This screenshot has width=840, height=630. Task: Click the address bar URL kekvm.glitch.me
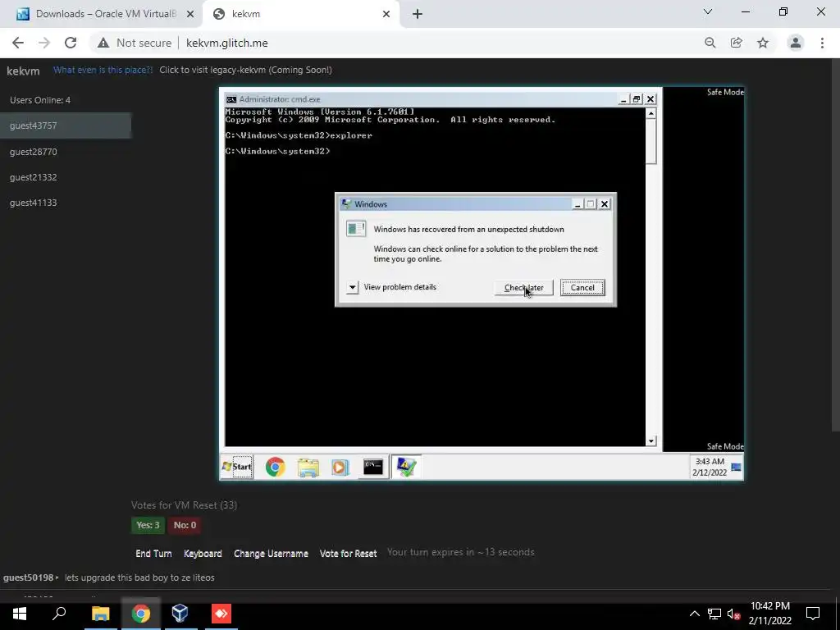coord(227,43)
